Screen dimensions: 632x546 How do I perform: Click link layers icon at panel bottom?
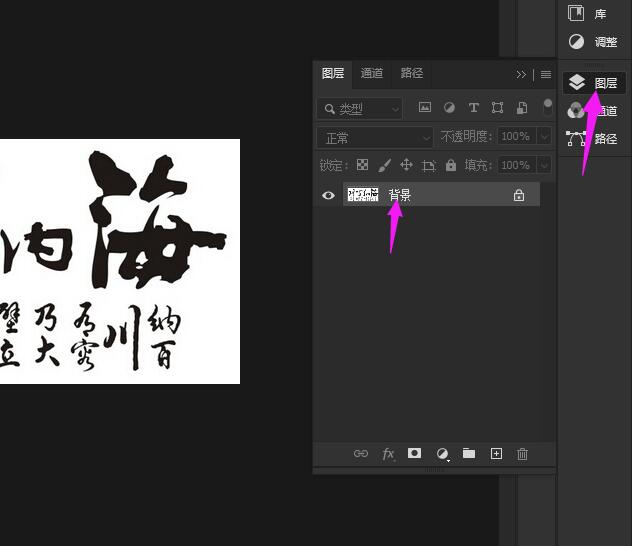tap(361, 454)
